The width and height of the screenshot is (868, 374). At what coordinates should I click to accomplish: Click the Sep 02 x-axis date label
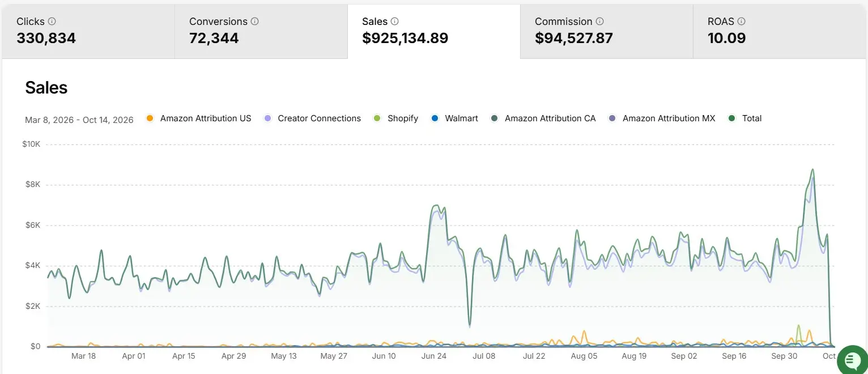(684, 356)
